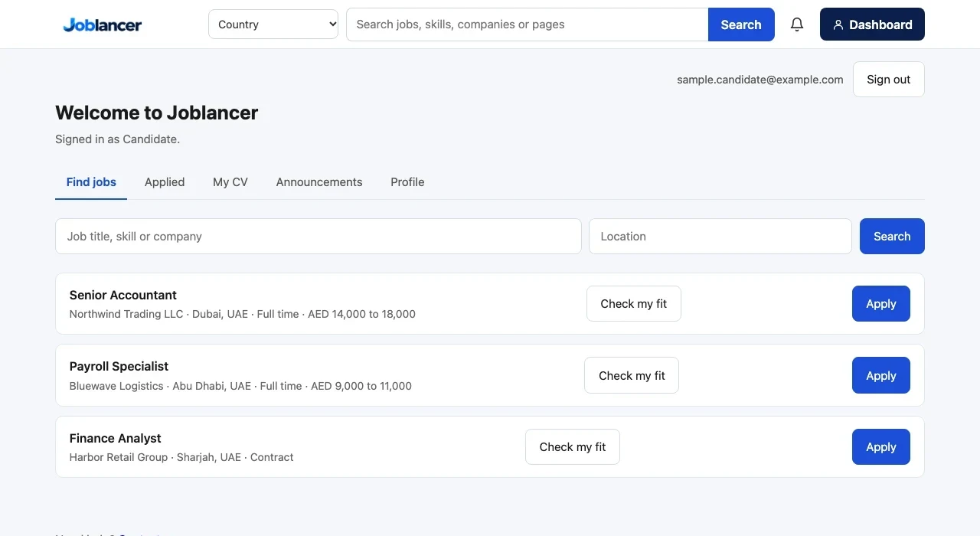The width and height of the screenshot is (980, 536).
Task: Click the Location input field
Action: click(x=720, y=237)
